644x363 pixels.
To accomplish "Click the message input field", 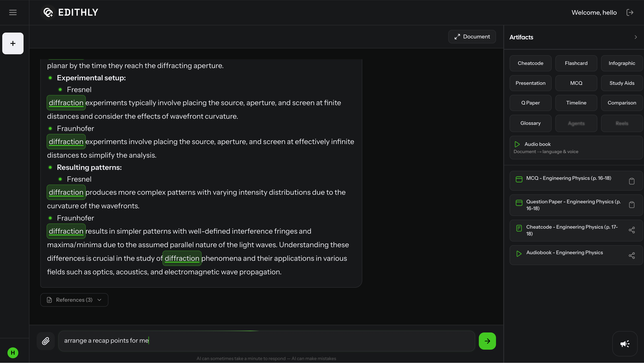I will pos(267,341).
